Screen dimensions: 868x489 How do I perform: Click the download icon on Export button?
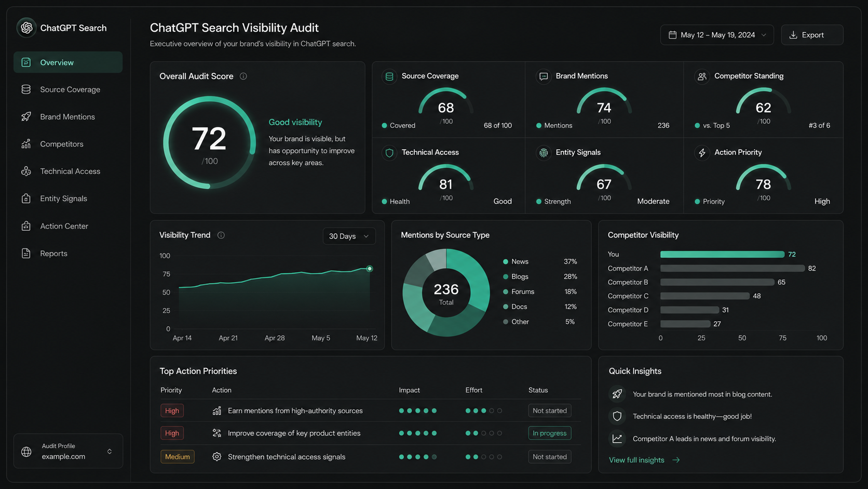click(x=793, y=35)
